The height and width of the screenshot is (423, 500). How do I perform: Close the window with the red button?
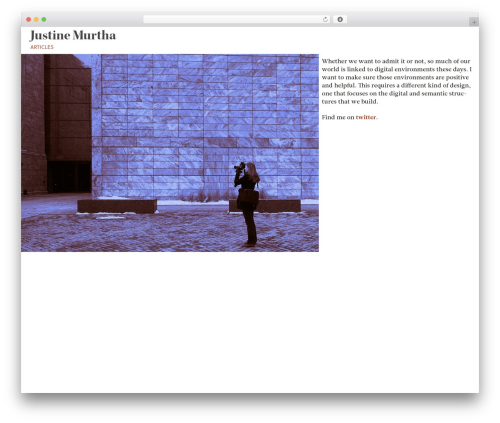[x=29, y=19]
